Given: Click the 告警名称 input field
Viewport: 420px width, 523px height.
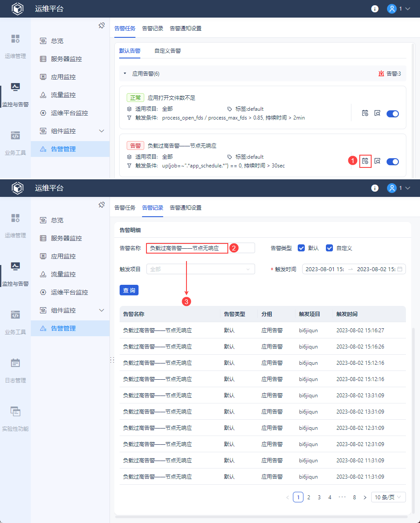Looking at the screenshot, I should pos(201,248).
